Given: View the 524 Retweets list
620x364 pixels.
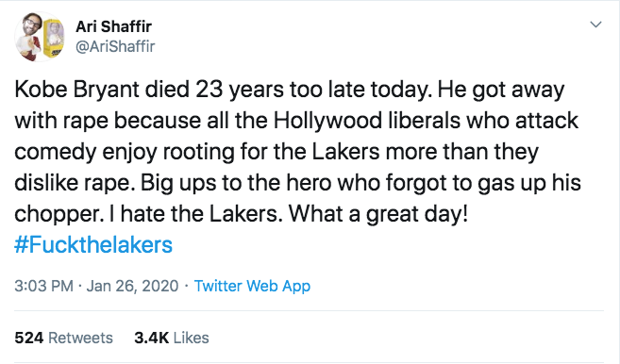Looking at the screenshot, I should pyautogui.click(x=63, y=338).
